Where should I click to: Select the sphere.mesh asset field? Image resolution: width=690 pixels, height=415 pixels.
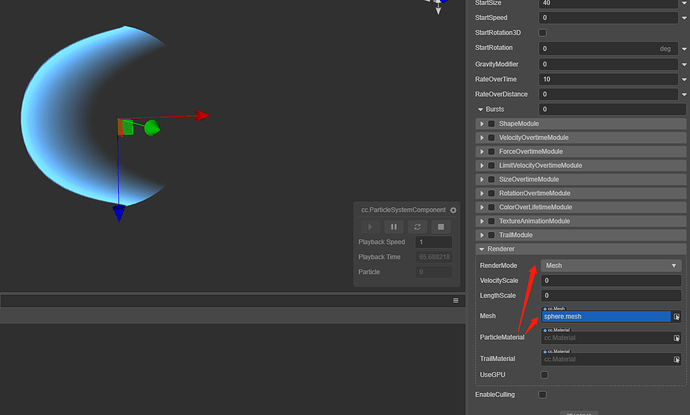[x=606, y=316]
